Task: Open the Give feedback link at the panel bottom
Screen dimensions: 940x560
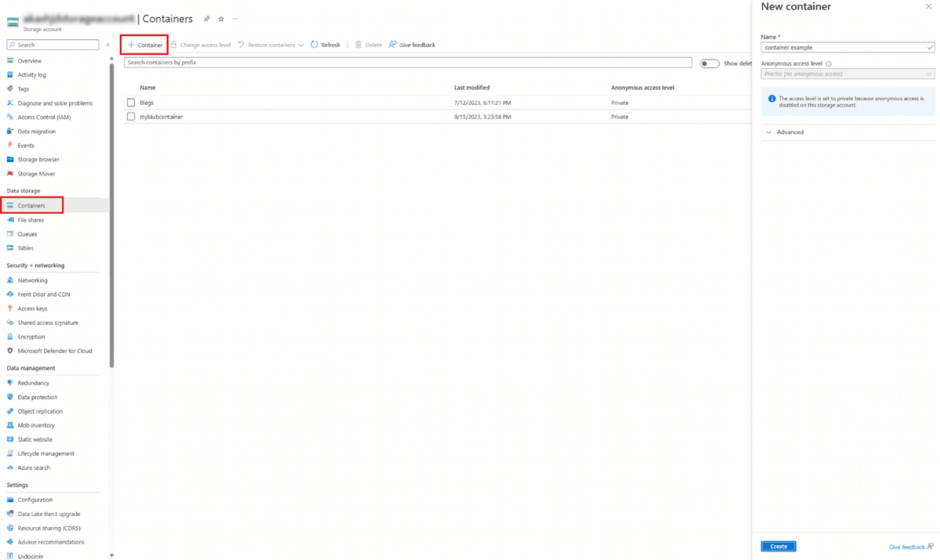Action: (x=911, y=547)
